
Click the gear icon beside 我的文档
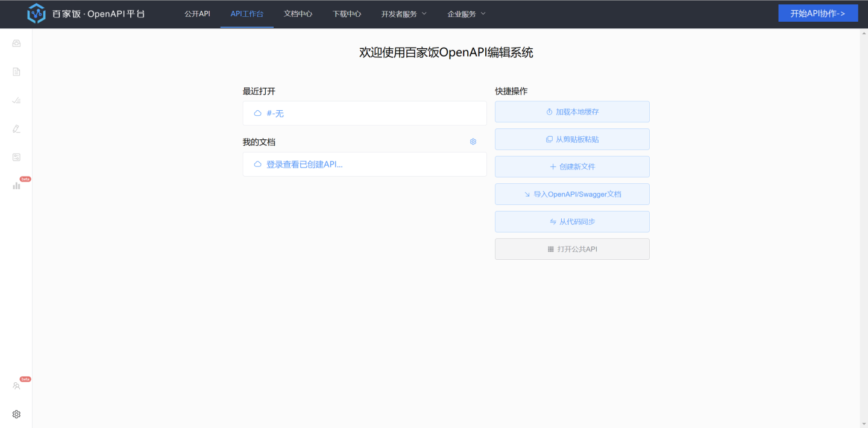473,142
